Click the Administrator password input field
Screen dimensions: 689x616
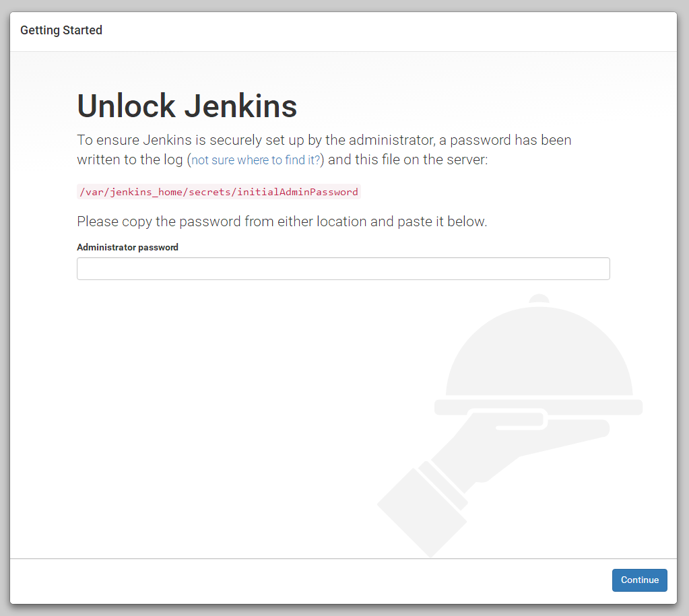pos(343,269)
